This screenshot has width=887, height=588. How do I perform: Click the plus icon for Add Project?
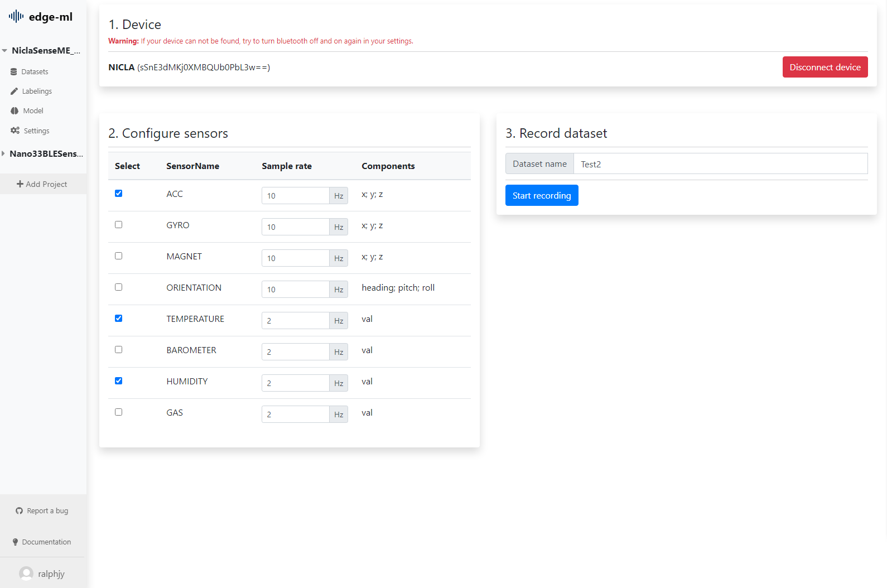[x=20, y=184]
